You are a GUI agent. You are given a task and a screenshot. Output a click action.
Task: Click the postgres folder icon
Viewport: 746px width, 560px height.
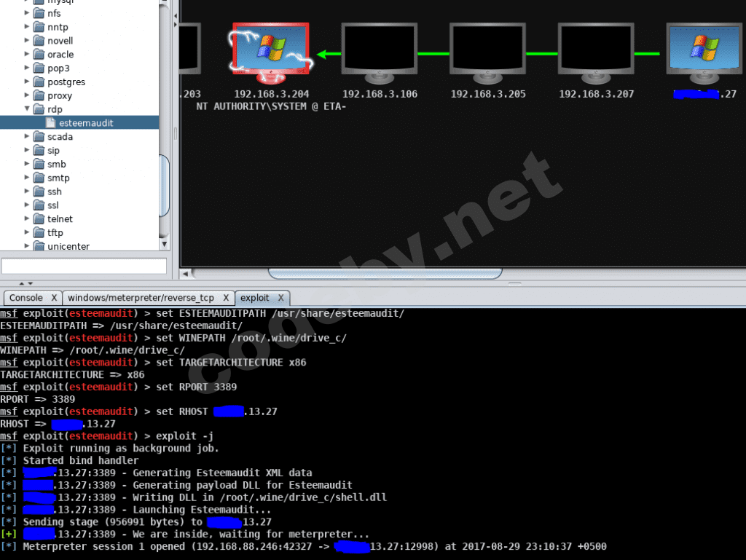39,82
